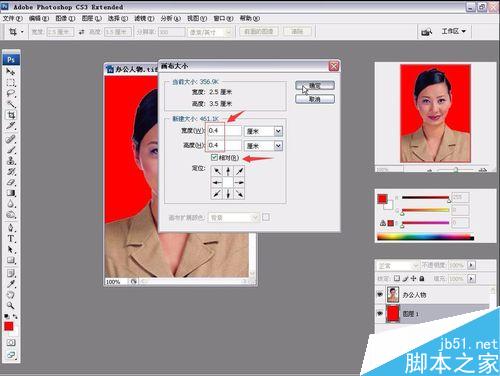Select the Crop tool in toolbox
500x376 pixels.
[x=11, y=115]
